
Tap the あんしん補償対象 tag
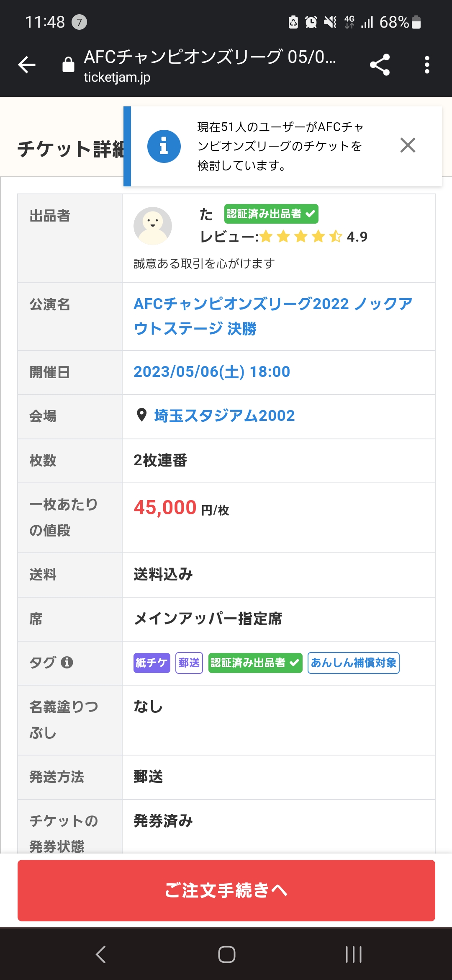[353, 663]
